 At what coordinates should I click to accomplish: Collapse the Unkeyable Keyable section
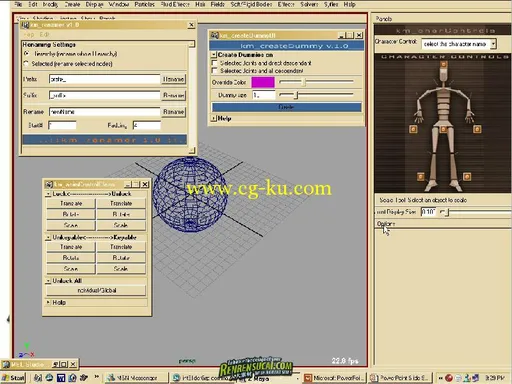(48, 237)
